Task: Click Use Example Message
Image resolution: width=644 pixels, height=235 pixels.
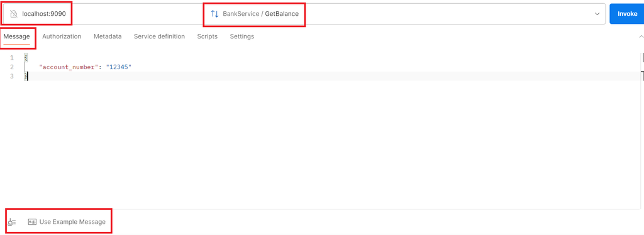Action: [72, 222]
